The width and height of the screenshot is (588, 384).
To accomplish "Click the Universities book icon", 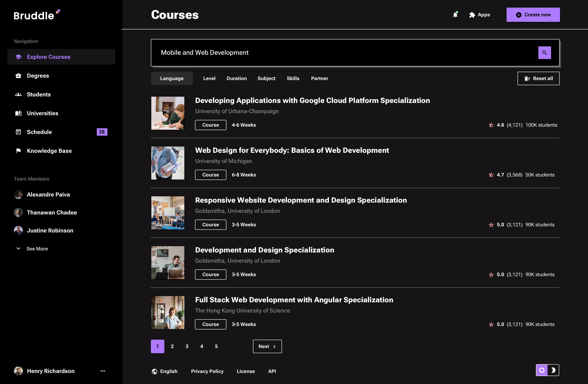I will click(19, 113).
